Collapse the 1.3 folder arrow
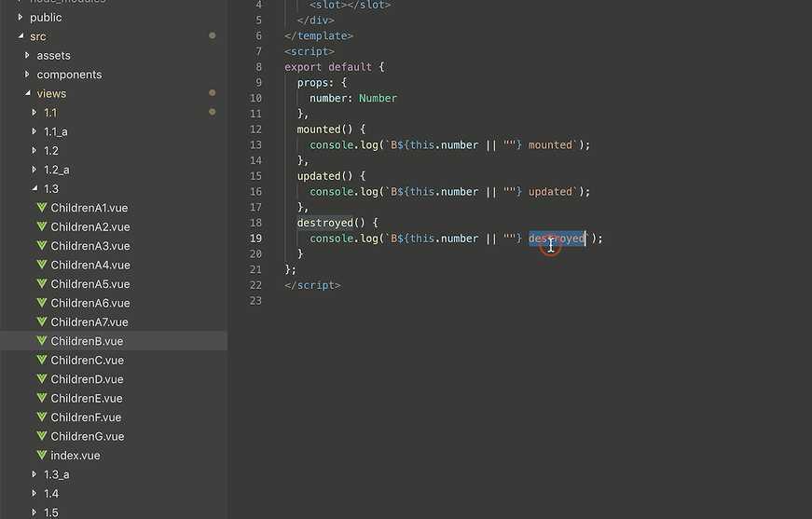The image size is (812, 519). [34, 188]
